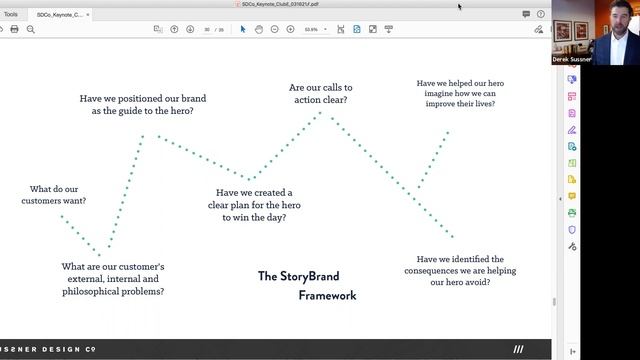Click the Fit Width scrolling icon
This screenshot has height=360, width=640.
pos(341,29)
